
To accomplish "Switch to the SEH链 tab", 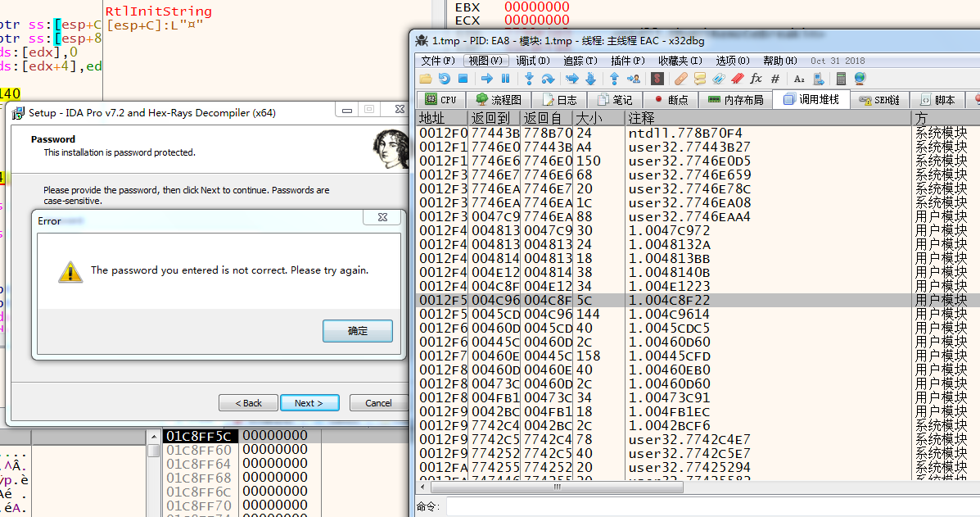I will 880,99.
